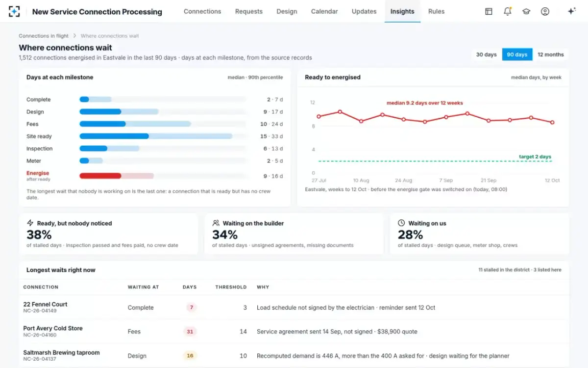Open the notifications bell
Screen dimensions: 588x368
tap(508, 11)
